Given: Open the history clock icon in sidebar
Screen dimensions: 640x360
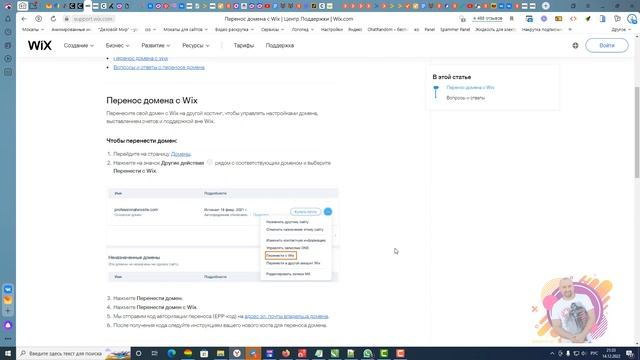Looking at the screenshot, I should (8, 32).
